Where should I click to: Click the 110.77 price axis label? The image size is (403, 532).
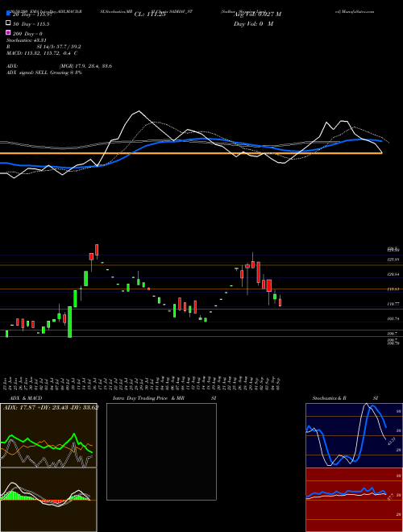[x=393, y=304]
